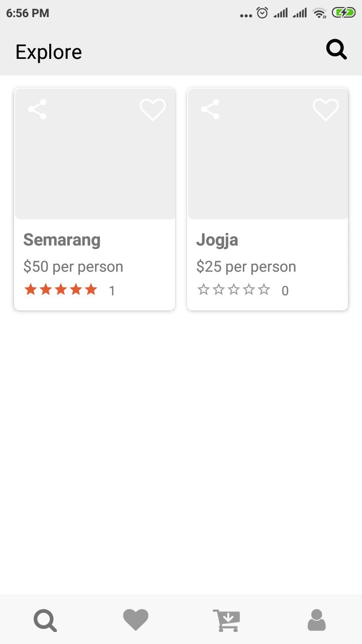Favorite the Semarang card heart
Image resolution: width=362 pixels, height=644 pixels.
coord(153,110)
